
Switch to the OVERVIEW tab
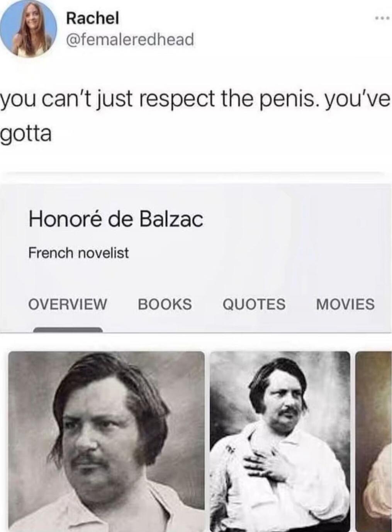pyautogui.click(x=68, y=304)
